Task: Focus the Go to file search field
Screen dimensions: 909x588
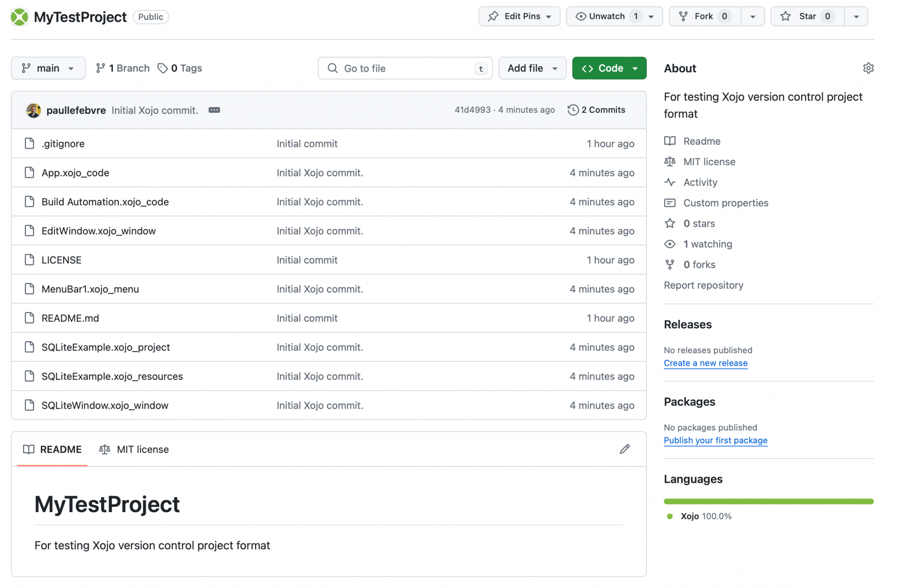Action: (x=405, y=68)
